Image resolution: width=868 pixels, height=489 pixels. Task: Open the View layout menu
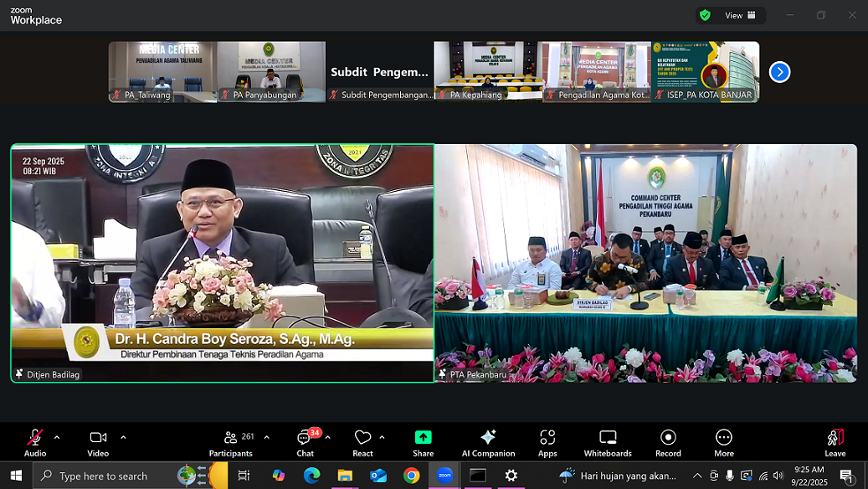[x=740, y=15]
